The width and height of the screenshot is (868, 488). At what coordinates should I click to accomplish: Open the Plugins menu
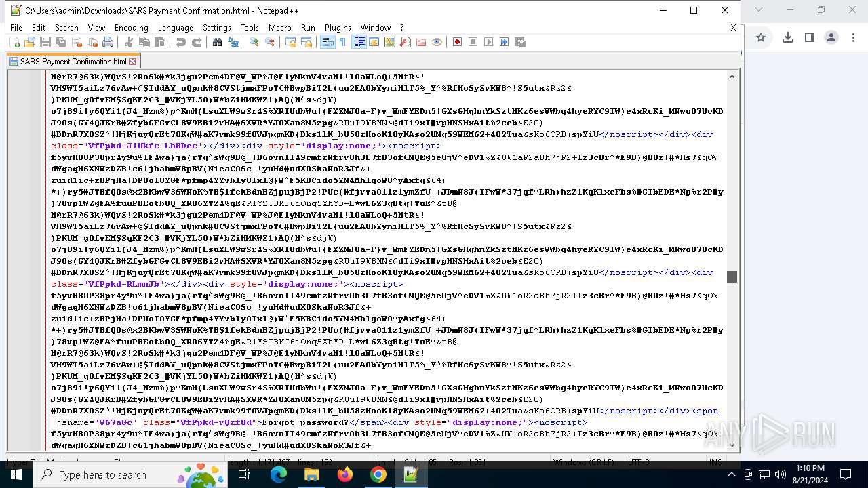[x=338, y=28]
